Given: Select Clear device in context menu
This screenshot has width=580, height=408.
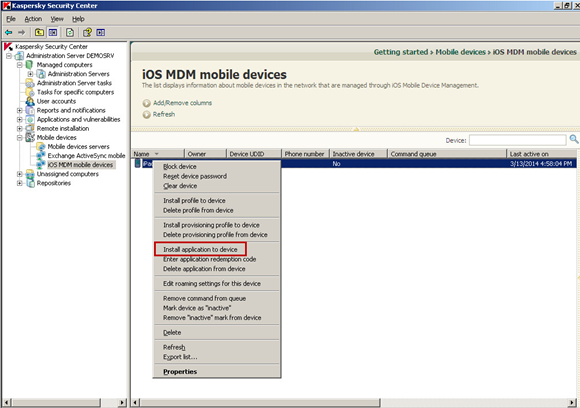Looking at the screenshot, I should tap(217, 186).
